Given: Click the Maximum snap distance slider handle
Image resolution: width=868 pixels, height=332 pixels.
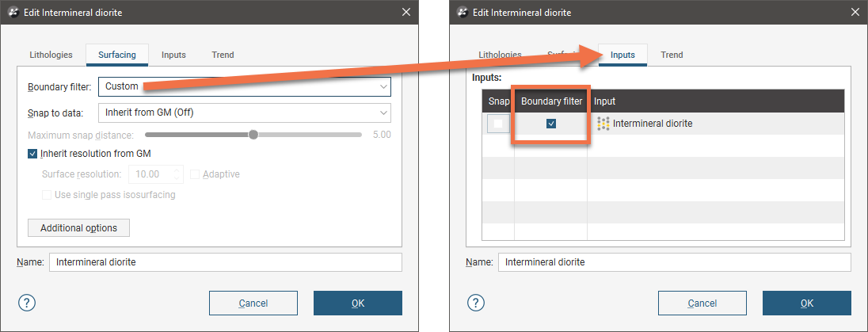Looking at the screenshot, I should point(253,135).
